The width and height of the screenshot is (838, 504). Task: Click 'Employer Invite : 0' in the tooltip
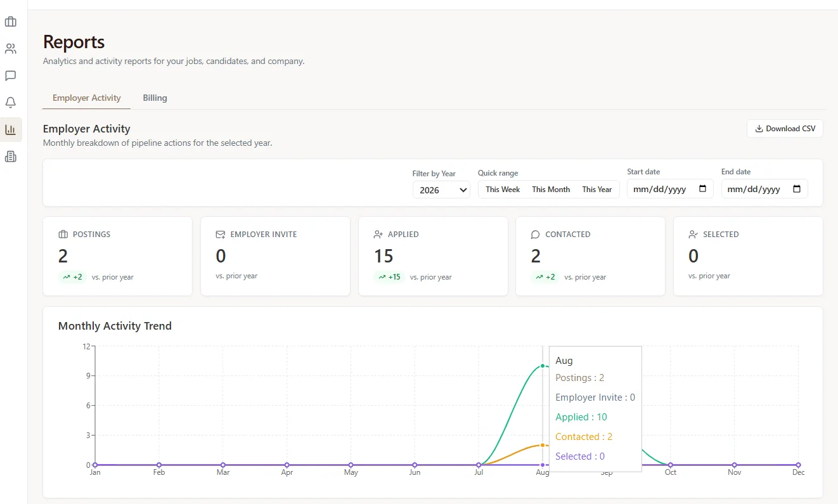click(x=595, y=397)
